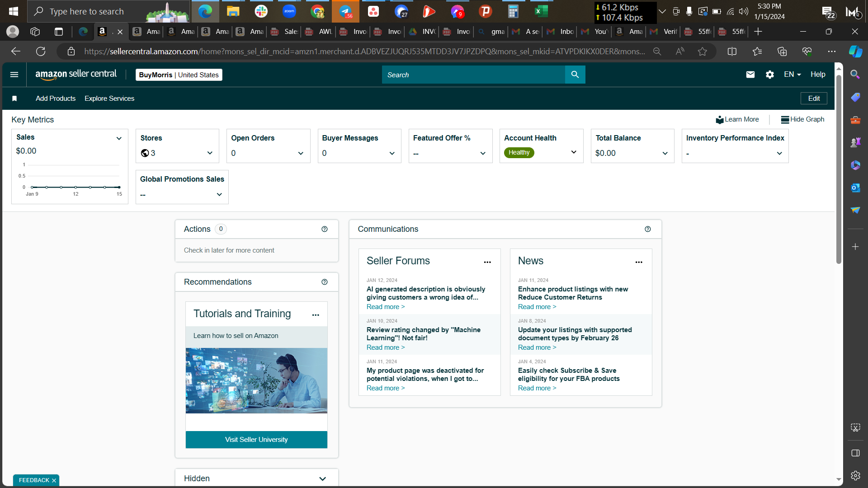
Task: Expand the Account Health chevron
Action: pos(574,152)
